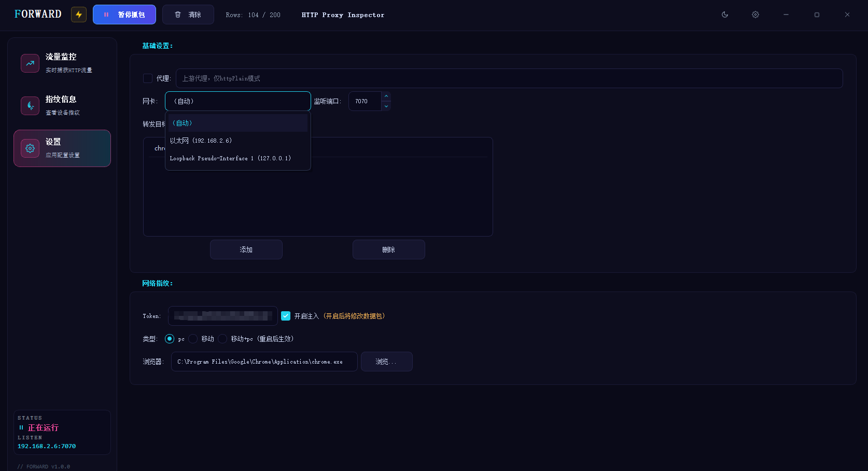Image resolution: width=868 pixels, height=471 pixels.
Task: Select 以太网 (192.168.2.6) from the adapter list
Action: (x=238, y=141)
